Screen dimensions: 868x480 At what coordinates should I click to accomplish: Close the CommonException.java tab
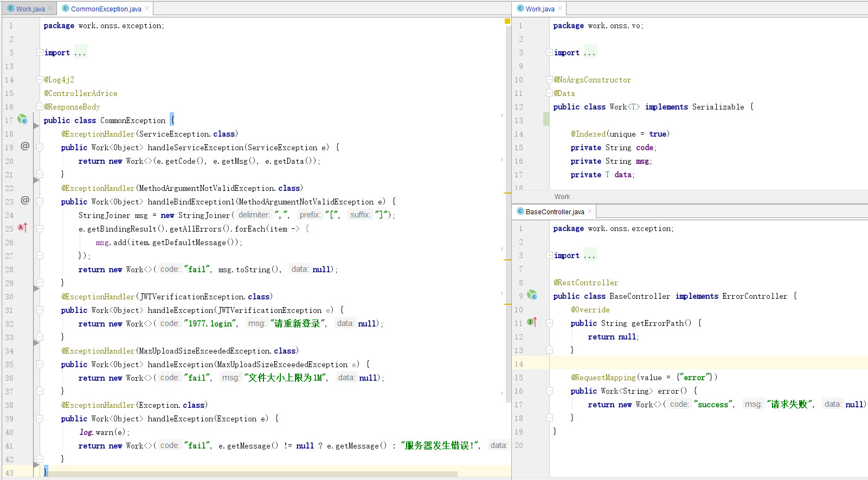pos(147,9)
